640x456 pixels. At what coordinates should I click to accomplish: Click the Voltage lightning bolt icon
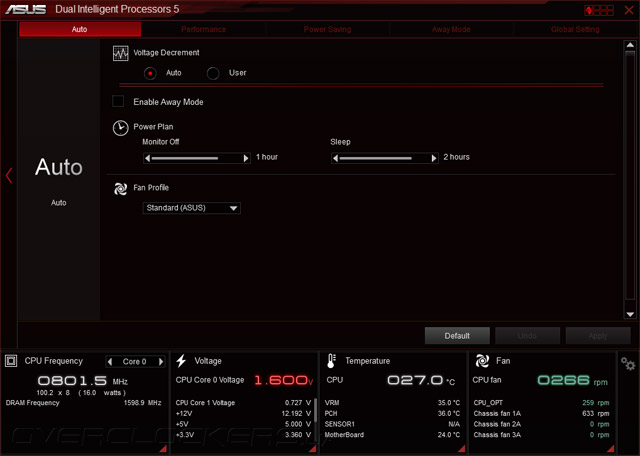coord(181,361)
